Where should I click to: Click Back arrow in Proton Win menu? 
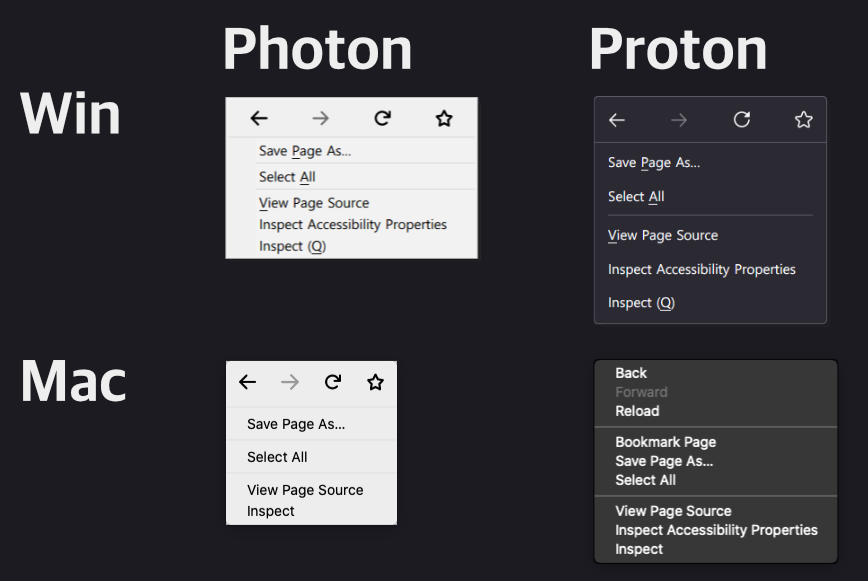[617, 120]
